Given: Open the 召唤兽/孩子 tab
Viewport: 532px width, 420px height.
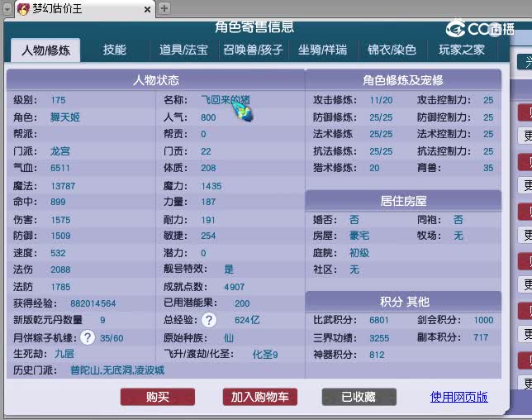Looking at the screenshot, I should (253, 50).
